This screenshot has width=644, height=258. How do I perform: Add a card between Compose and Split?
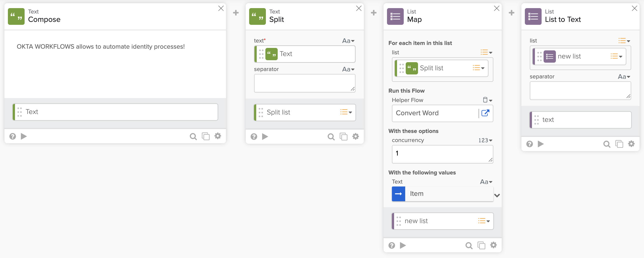click(x=236, y=13)
